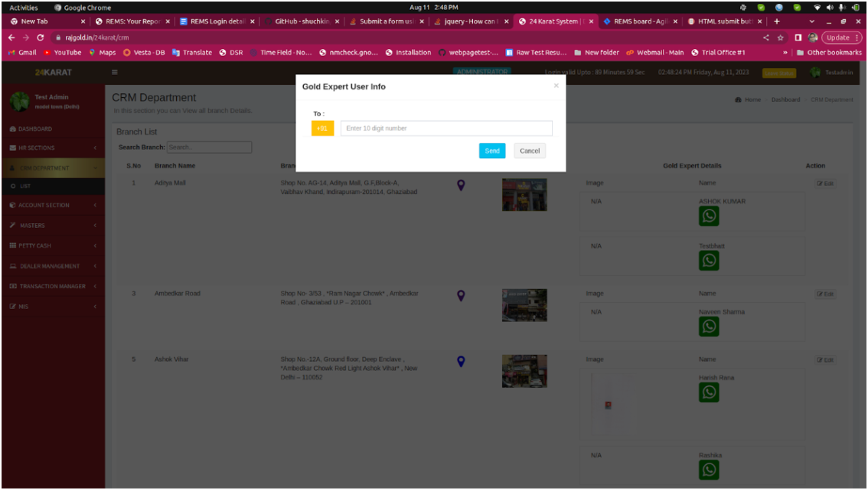Click WhatsApp icon under Testbhatt
Viewport: 868px width, 491px height.
[709, 261]
